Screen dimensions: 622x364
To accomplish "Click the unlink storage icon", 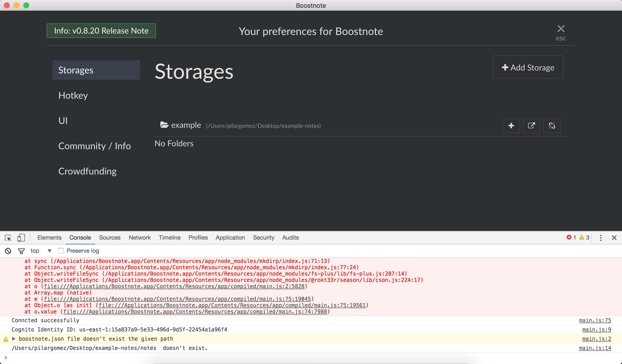I will pyautogui.click(x=552, y=126).
